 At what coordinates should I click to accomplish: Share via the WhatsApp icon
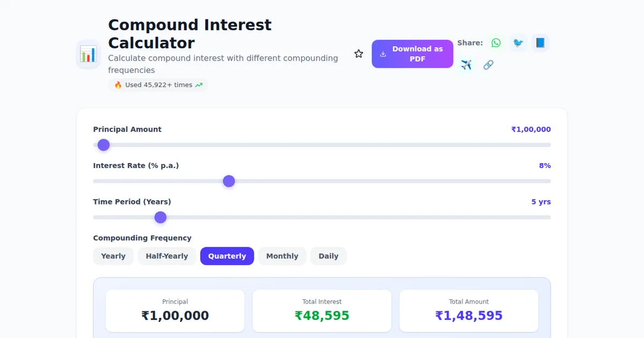[x=496, y=43]
